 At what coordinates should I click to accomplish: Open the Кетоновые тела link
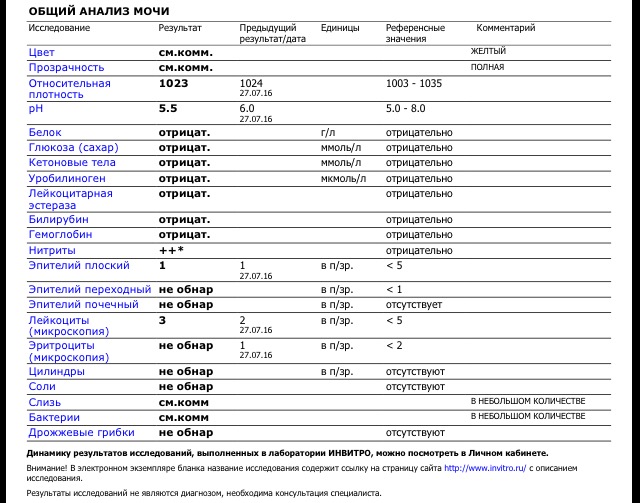[x=72, y=162]
